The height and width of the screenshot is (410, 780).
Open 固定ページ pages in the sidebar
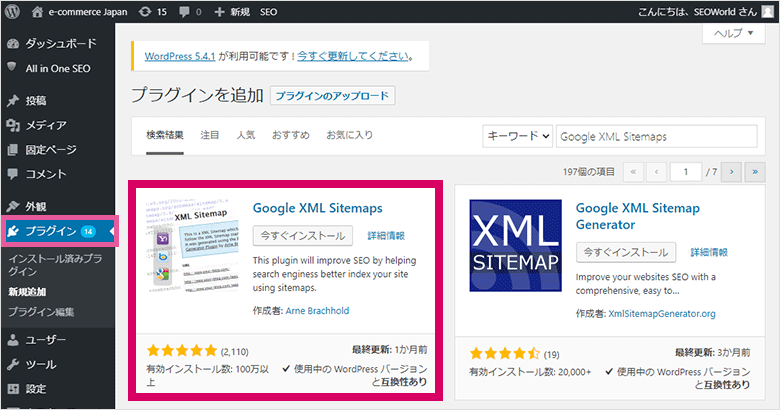(58, 149)
